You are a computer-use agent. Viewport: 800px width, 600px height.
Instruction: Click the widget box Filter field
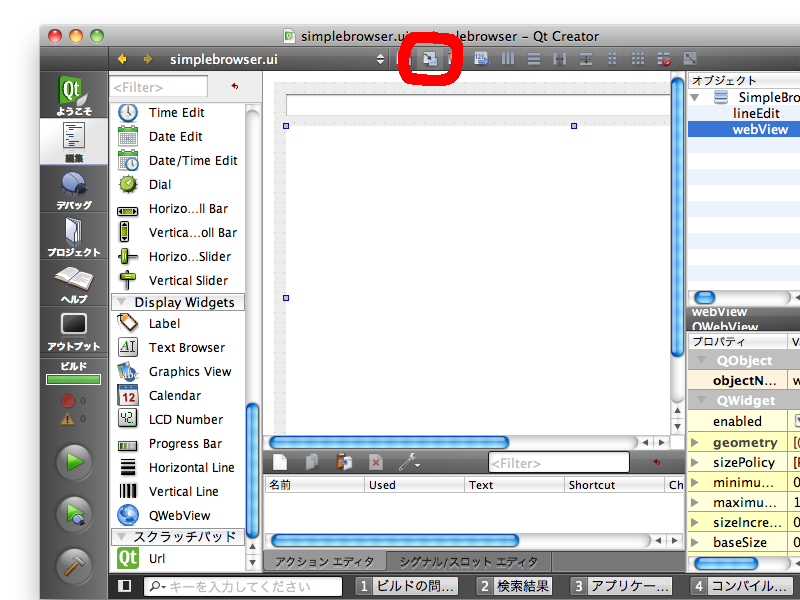pyautogui.click(x=160, y=87)
